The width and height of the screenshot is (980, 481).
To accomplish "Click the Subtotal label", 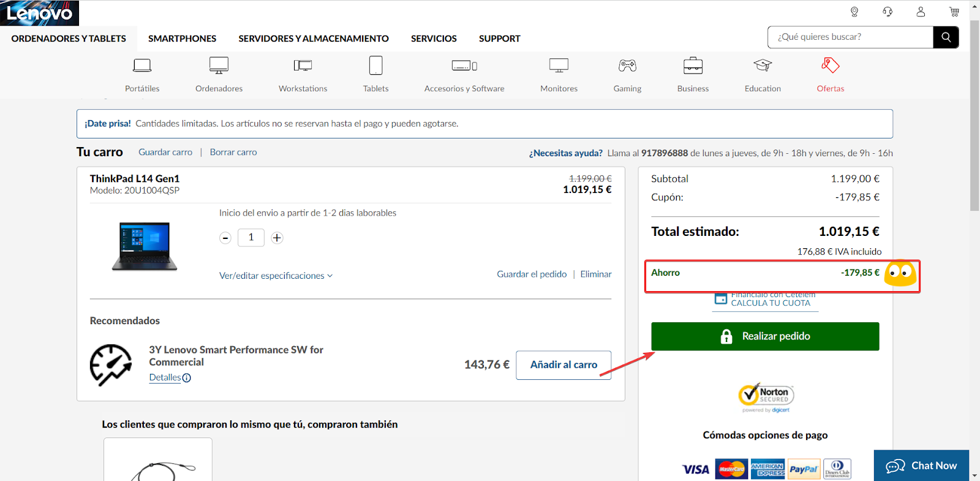I will point(669,179).
